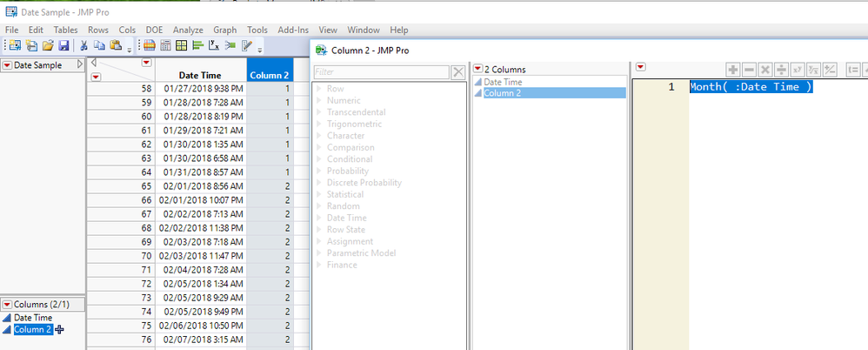Open the Rows menu
This screenshot has width=868, height=350.
pos(98,30)
